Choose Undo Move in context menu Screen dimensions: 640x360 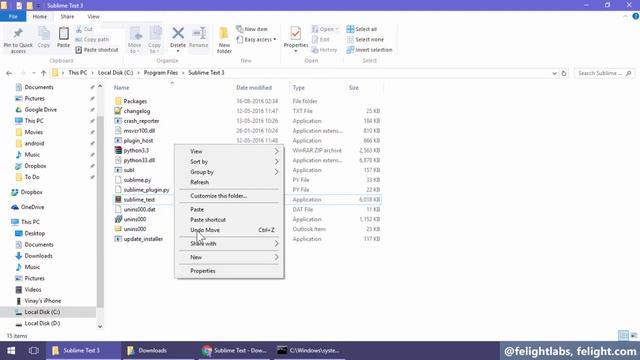[x=229, y=230]
